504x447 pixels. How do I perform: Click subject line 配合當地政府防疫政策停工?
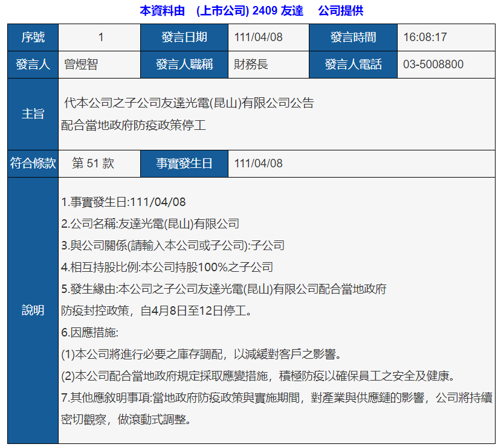click(134, 125)
